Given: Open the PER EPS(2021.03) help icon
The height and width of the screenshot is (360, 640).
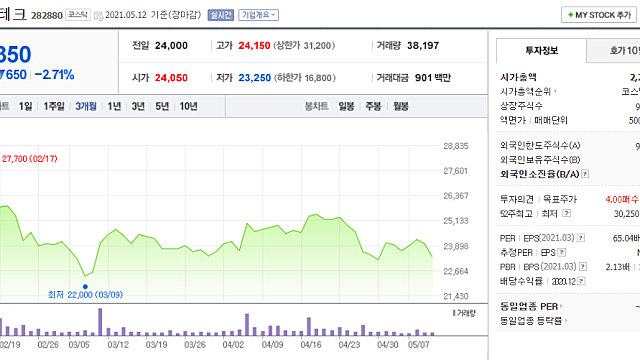Looking at the screenshot, I should pyautogui.click(x=581, y=238).
